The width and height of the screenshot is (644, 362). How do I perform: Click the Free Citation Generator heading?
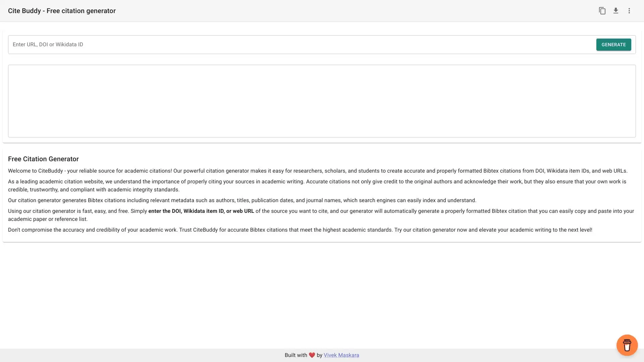click(43, 159)
